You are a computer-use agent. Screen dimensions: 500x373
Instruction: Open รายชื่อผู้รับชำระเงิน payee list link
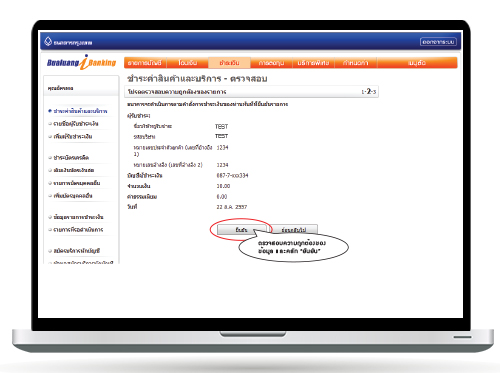(x=76, y=124)
